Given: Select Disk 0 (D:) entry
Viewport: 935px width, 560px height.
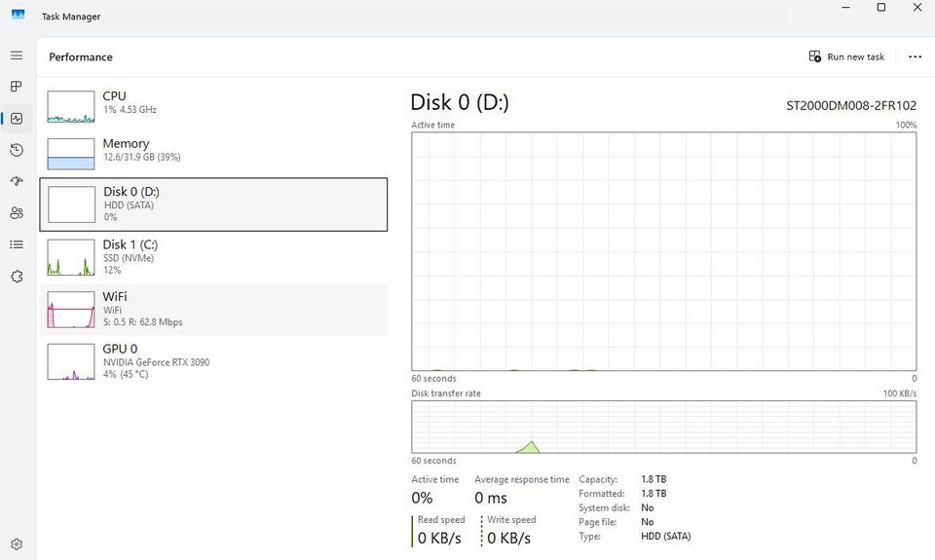Looking at the screenshot, I should point(213,204).
